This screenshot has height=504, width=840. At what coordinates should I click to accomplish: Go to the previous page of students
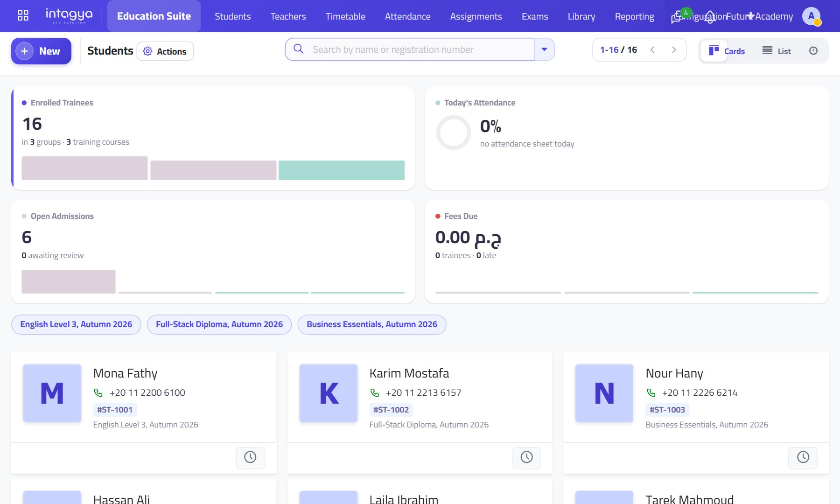tap(653, 50)
